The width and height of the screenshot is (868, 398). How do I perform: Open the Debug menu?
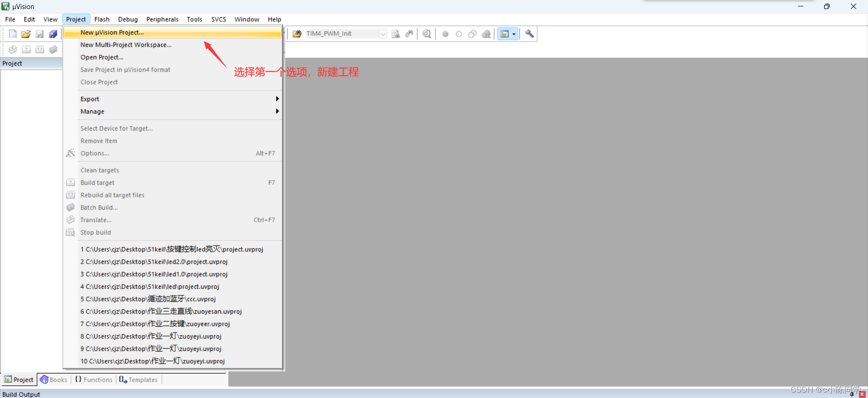pyautogui.click(x=128, y=19)
